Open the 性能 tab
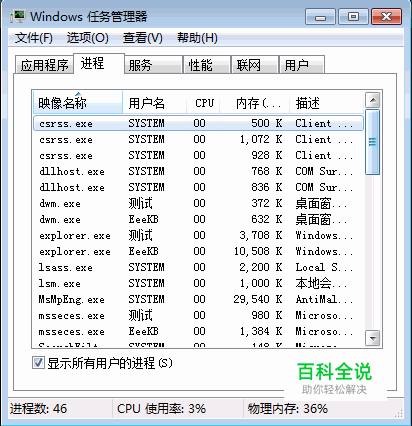412x426 pixels. coord(207,65)
